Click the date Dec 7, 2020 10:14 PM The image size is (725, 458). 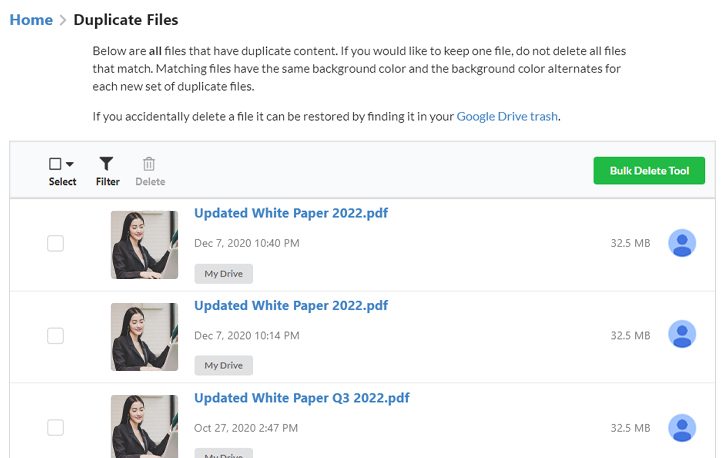coord(246,336)
